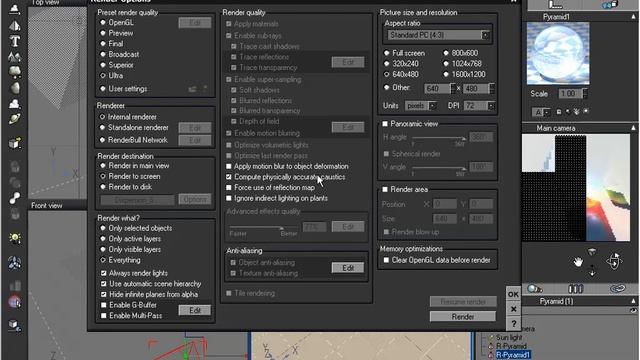Click the bottom cube drop icon in left toolbar

point(15,325)
